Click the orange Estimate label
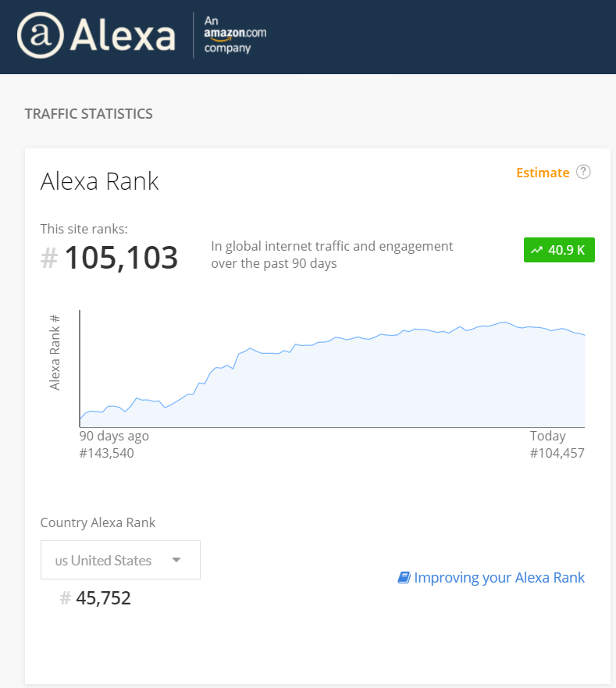 (x=543, y=173)
